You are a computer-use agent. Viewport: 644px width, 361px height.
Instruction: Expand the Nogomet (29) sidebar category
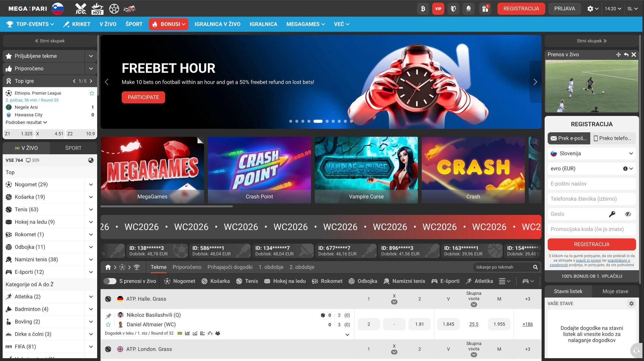pyautogui.click(x=91, y=184)
